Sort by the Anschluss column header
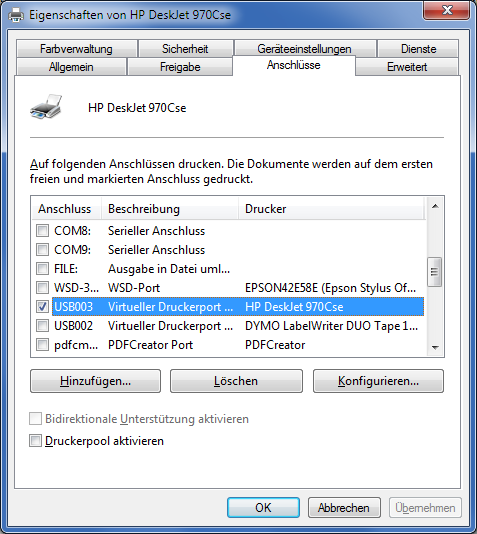477x534 pixels. coord(66,208)
